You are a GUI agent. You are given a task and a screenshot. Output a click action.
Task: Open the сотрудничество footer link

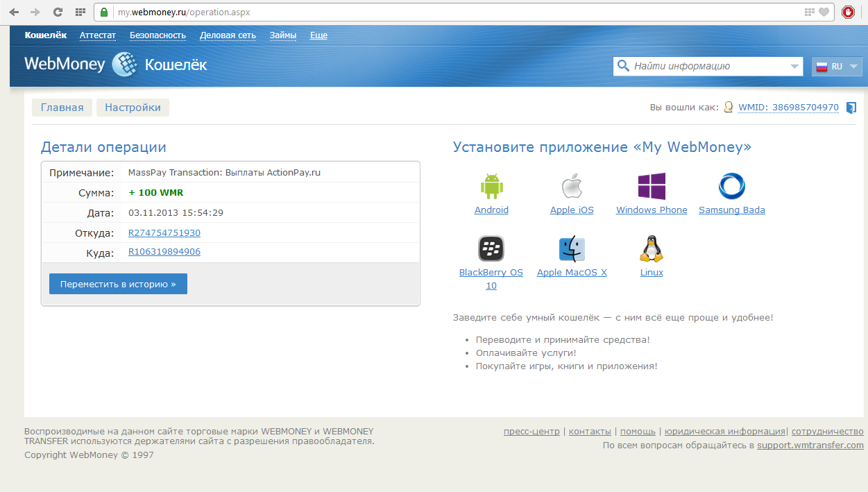828,432
